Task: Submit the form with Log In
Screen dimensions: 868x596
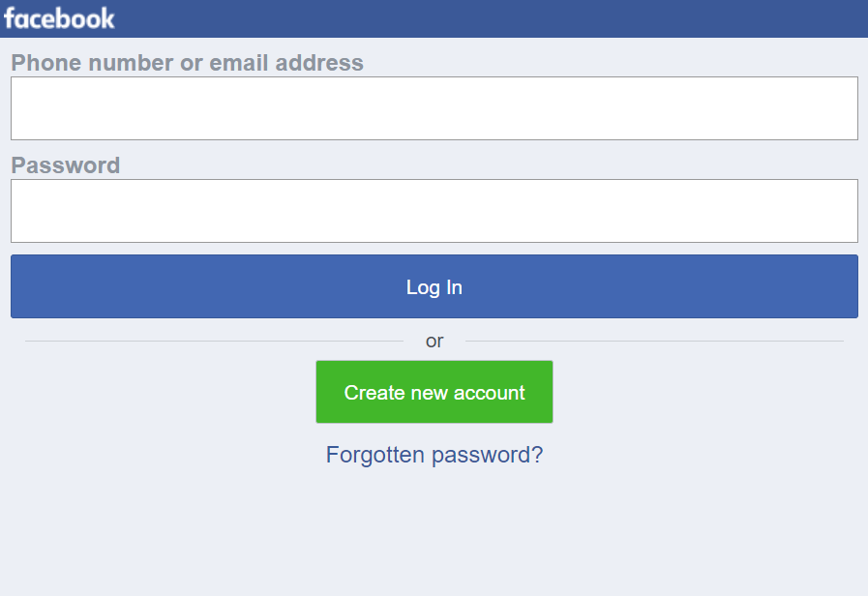Action: [434, 286]
